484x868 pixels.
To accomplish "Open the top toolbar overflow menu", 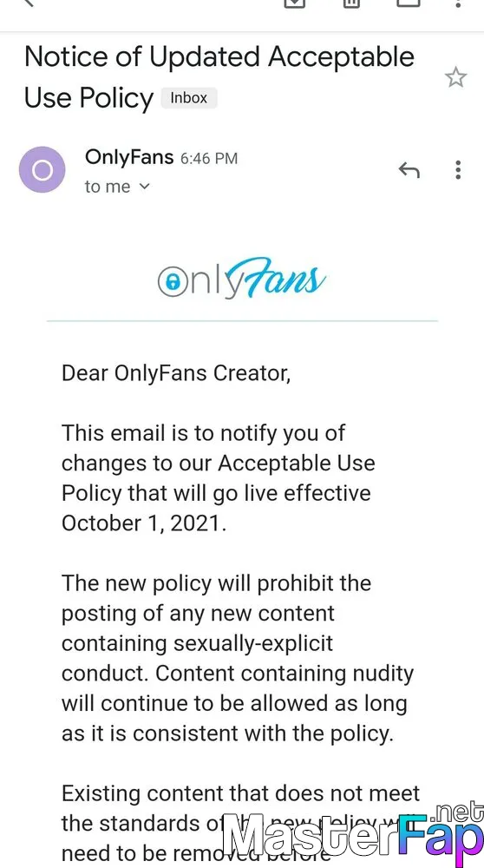I will (457, 3).
